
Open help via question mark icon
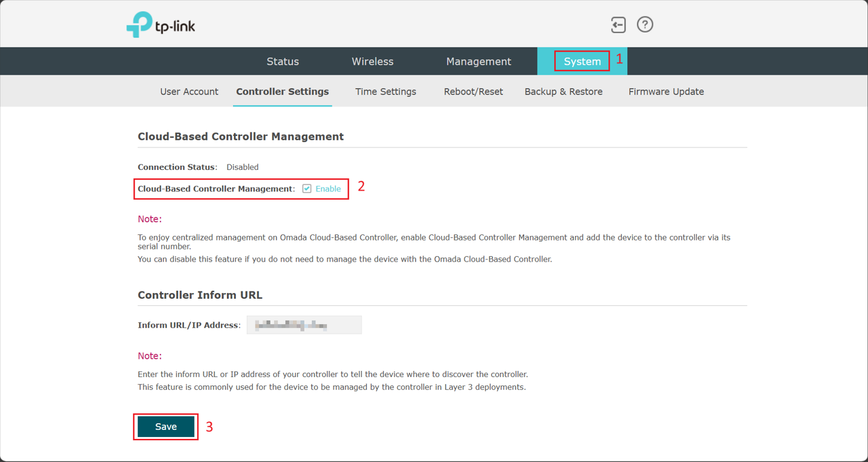(645, 25)
